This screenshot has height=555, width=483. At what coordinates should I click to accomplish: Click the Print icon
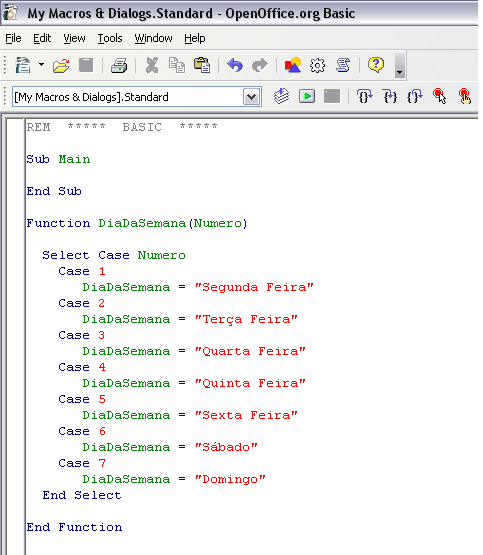coord(119,65)
